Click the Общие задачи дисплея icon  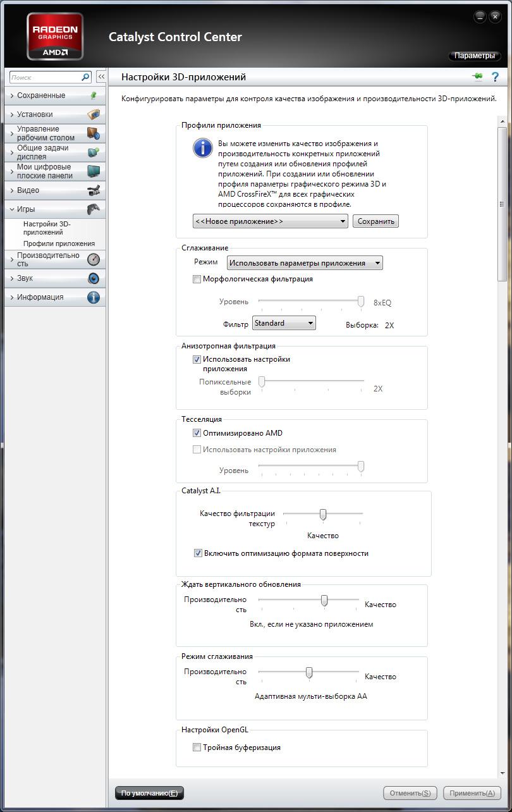94,152
